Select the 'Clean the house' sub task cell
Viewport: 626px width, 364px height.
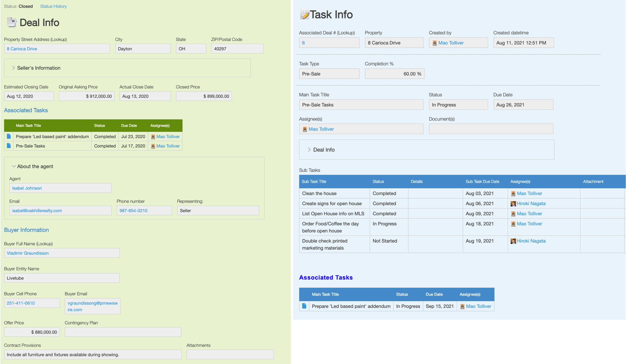pos(334,193)
